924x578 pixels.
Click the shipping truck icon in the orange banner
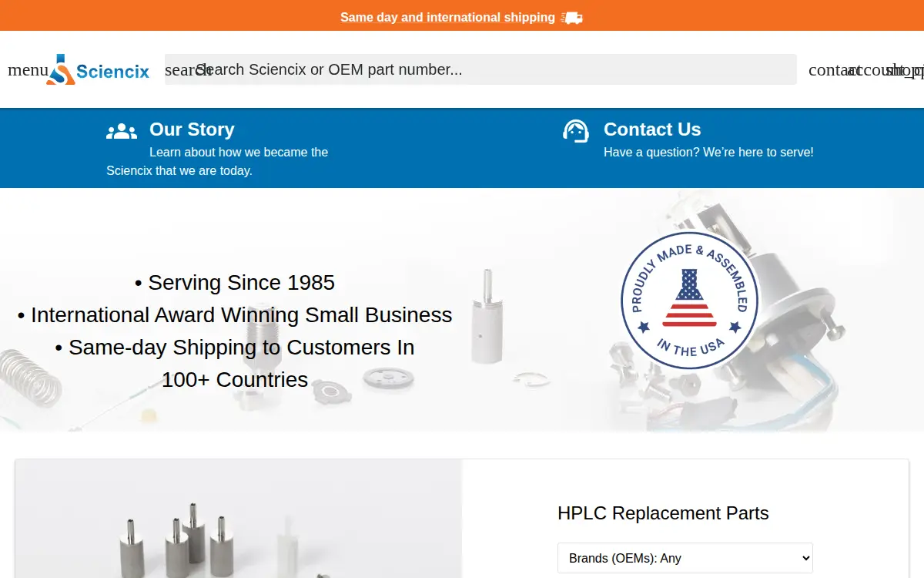[572, 17]
